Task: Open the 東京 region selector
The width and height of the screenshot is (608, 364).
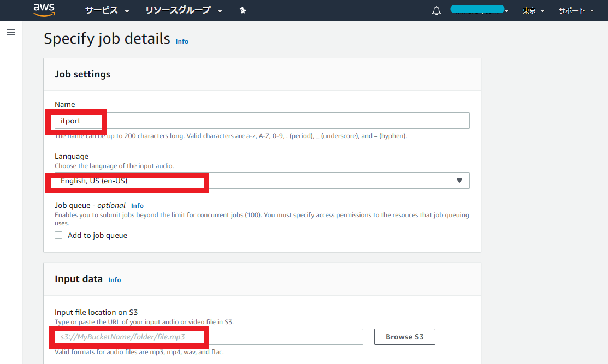Action: (x=534, y=11)
